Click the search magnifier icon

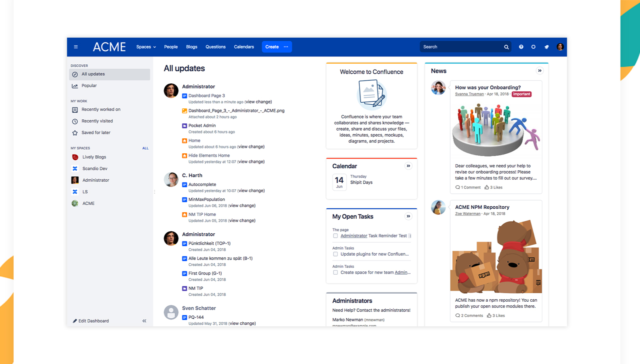click(x=506, y=47)
